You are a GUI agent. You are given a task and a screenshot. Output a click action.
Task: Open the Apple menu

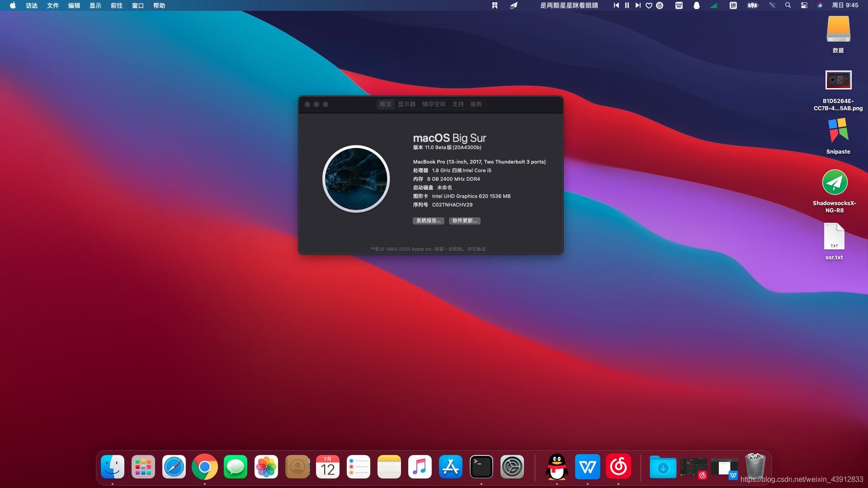pos(13,5)
